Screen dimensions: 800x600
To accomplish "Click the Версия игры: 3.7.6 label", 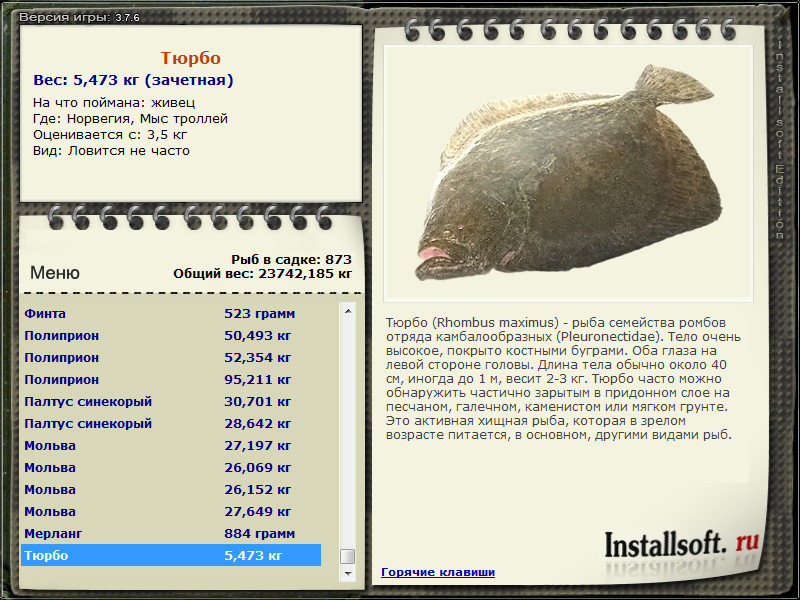I will 79,17.
